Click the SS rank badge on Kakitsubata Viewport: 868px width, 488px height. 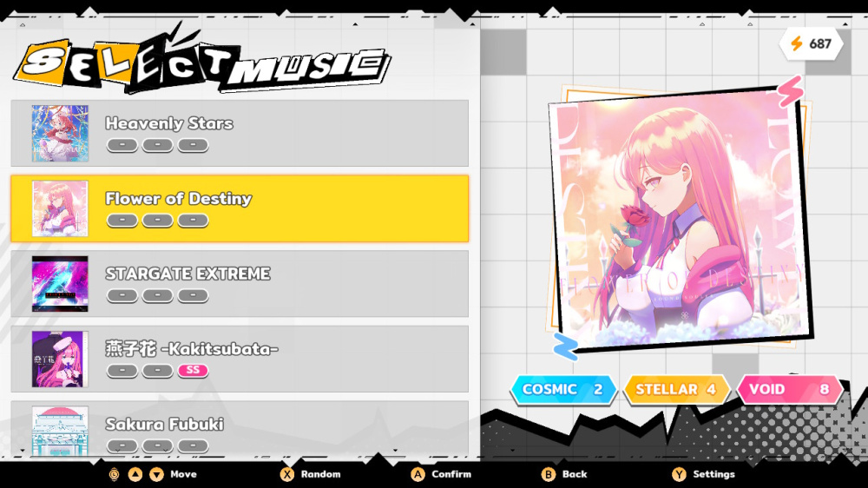(193, 370)
